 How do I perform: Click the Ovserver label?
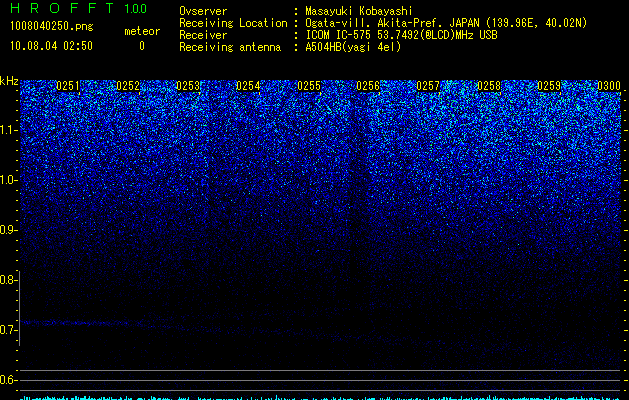point(203,11)
